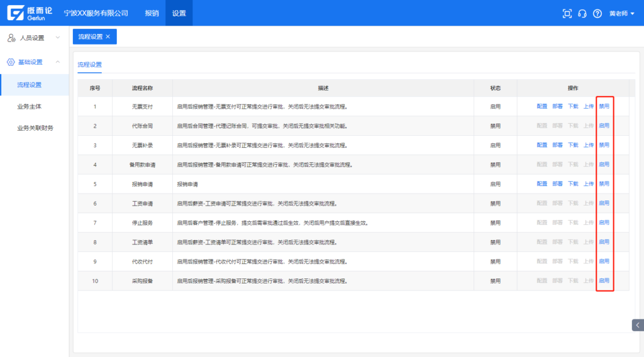The image size is (644, 357).
Task: Open the 报销 top menu
Action: [x=152, y=13]
